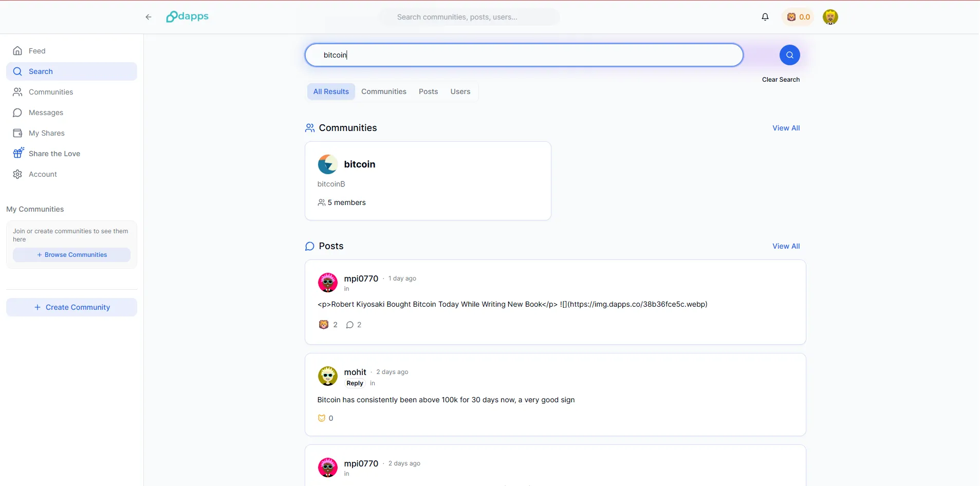
Task: Switch to the Posts results tab
Action: 429,91
